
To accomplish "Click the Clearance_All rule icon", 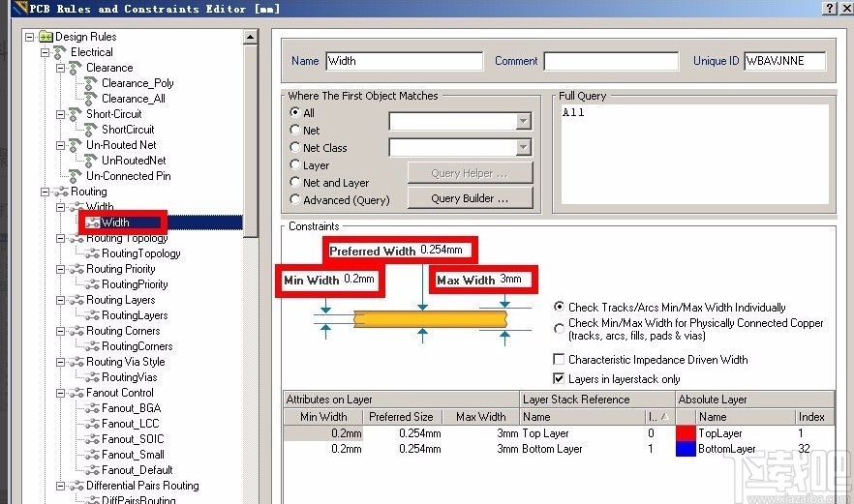I will [x=91, y=99].
